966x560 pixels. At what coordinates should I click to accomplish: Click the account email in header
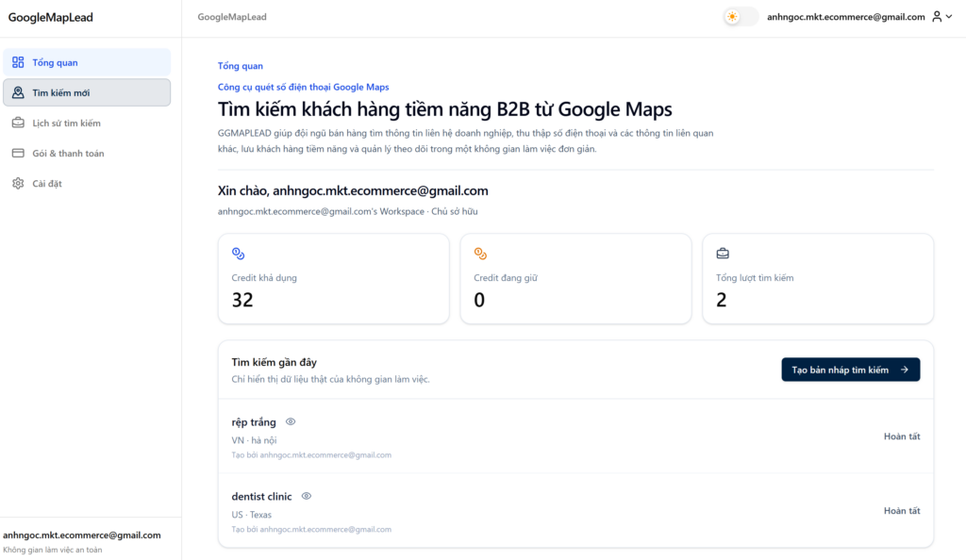[846, 17]
